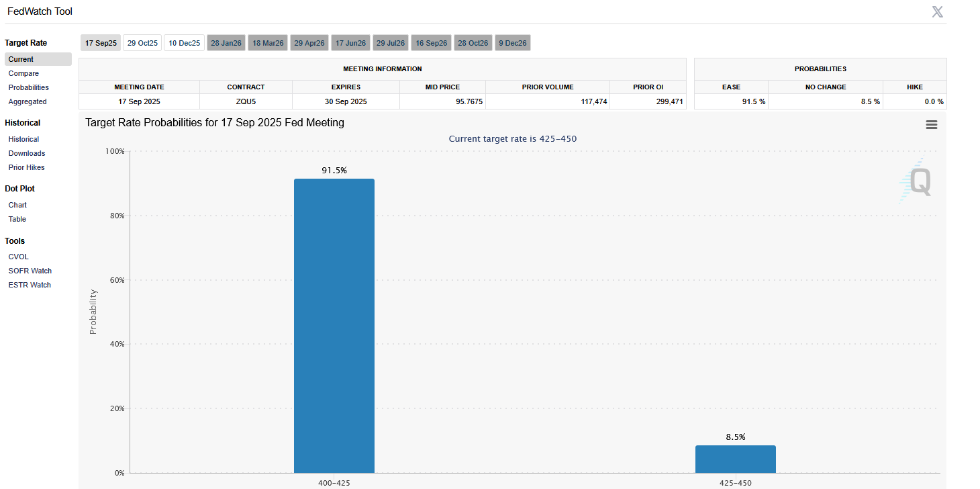Select the 28 Jan26 meeting tab
The width and height of the screenshot is (980, 489).
pyautogui.click(x=226, y=43)
